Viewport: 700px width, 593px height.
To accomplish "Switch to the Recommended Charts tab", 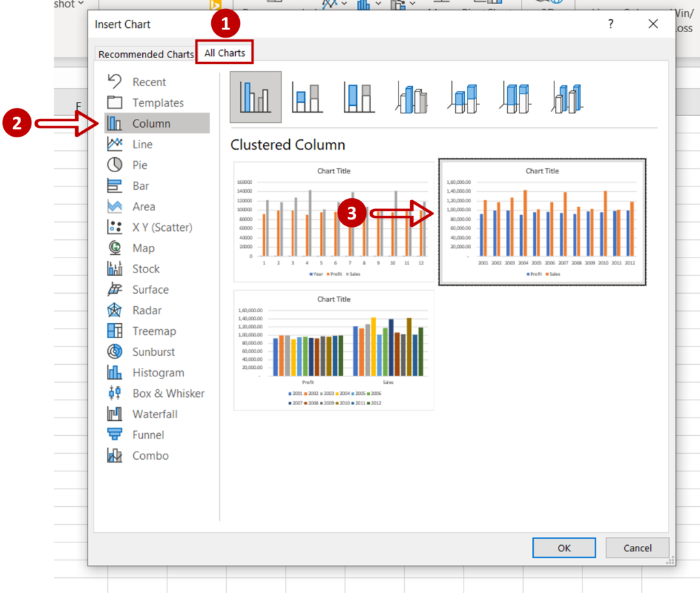I will pos(146,54).
